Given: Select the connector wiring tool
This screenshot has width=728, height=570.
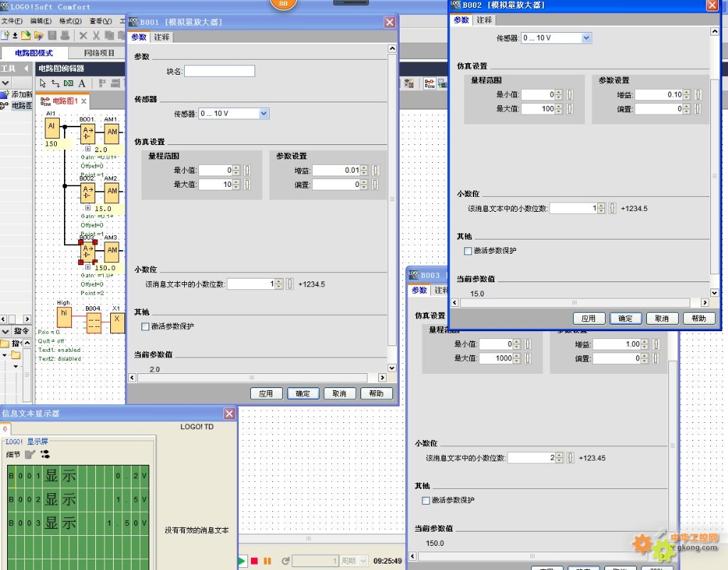Looking at the screenshot, I should coord(55,84).
